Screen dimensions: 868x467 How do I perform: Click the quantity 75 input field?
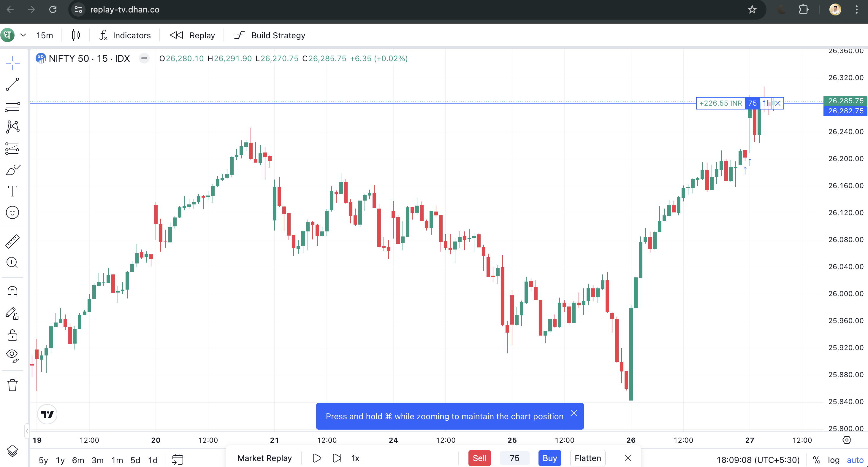tap(514, 458)
